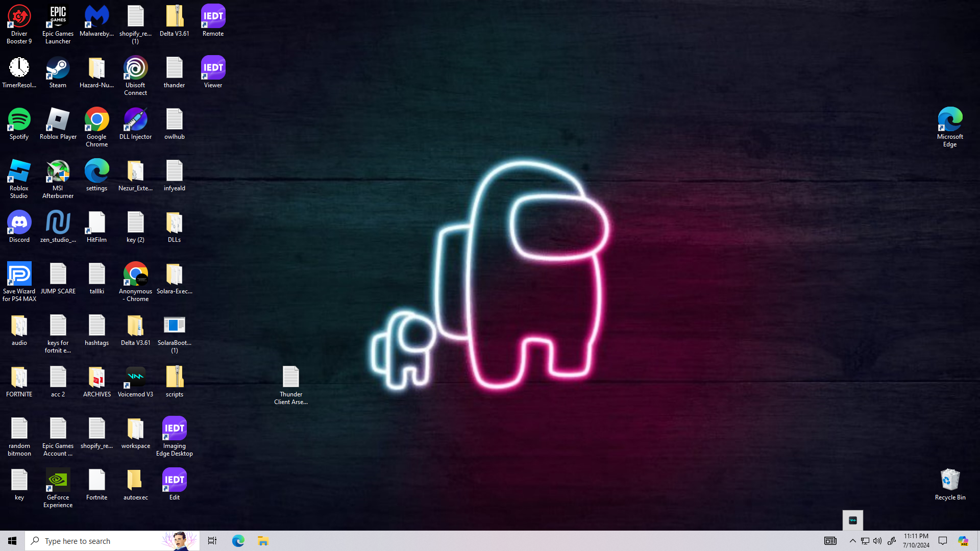Open File Explorer from the taskbar
Viewport: 980px width, 551px height.
click(x=263, y=541)
